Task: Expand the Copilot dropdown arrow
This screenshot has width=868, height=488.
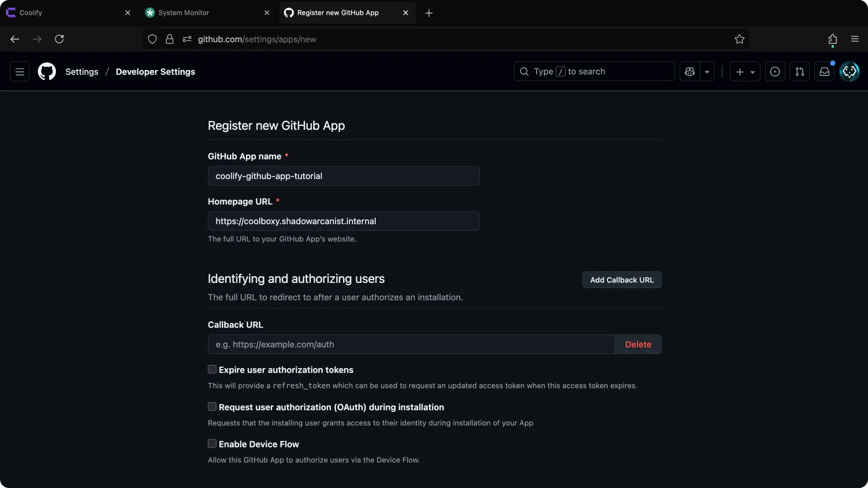Action: (x=707, y=71)
